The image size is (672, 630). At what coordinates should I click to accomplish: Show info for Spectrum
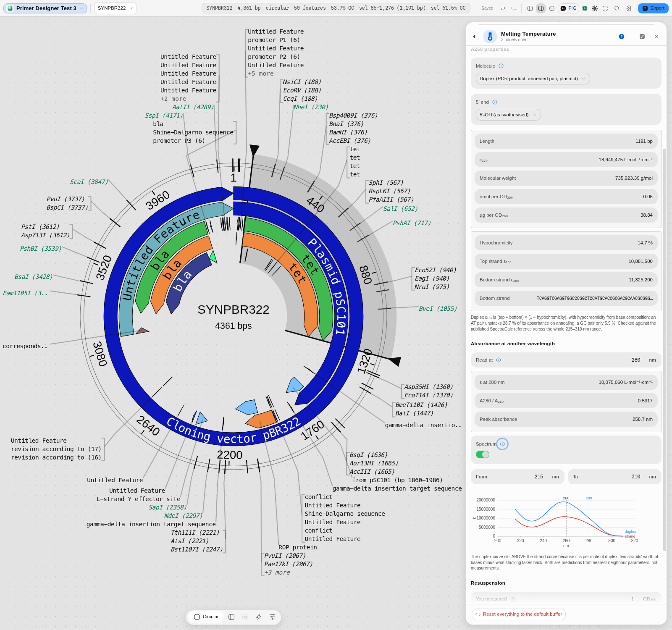[x=502, y=444]
